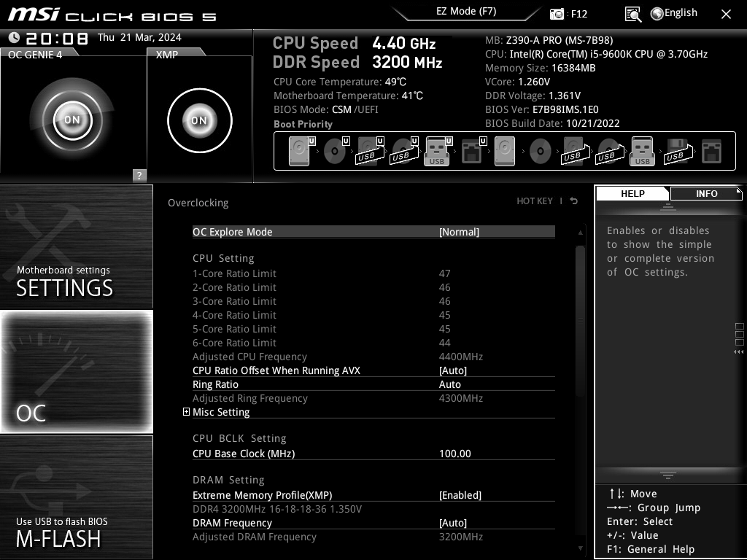Click '6-Core Ratio Limit' row
The width and height of the screenshot is (747, 560).
click(x=373, y=343)
